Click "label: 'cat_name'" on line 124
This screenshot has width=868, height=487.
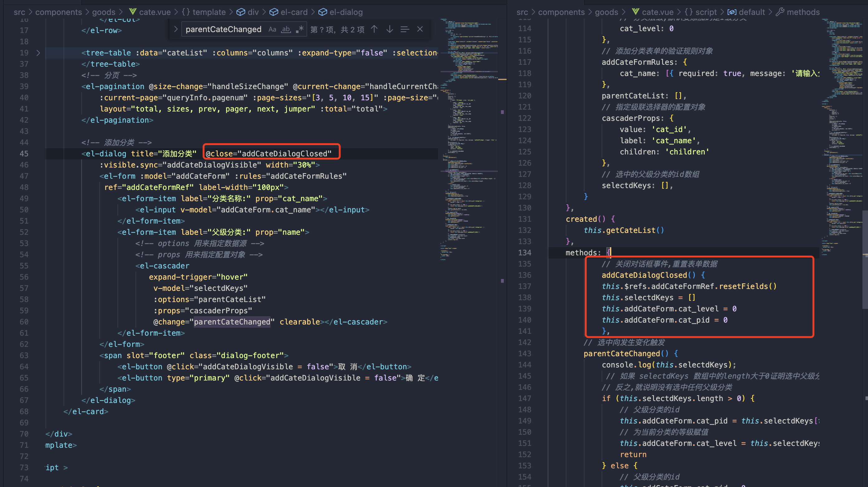pos(660,141)
